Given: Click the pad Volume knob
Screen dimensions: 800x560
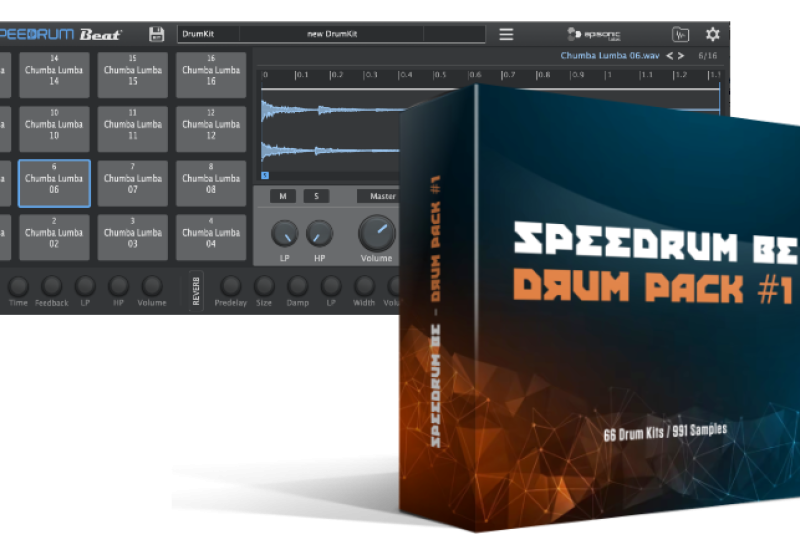Looking at the screenshot, I should pyautogui.click(x=377, y=232).
